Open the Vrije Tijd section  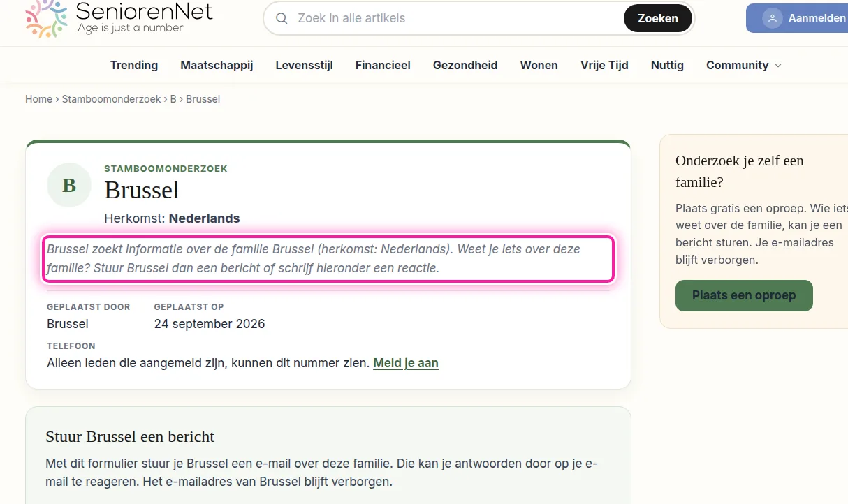point(604,65)
